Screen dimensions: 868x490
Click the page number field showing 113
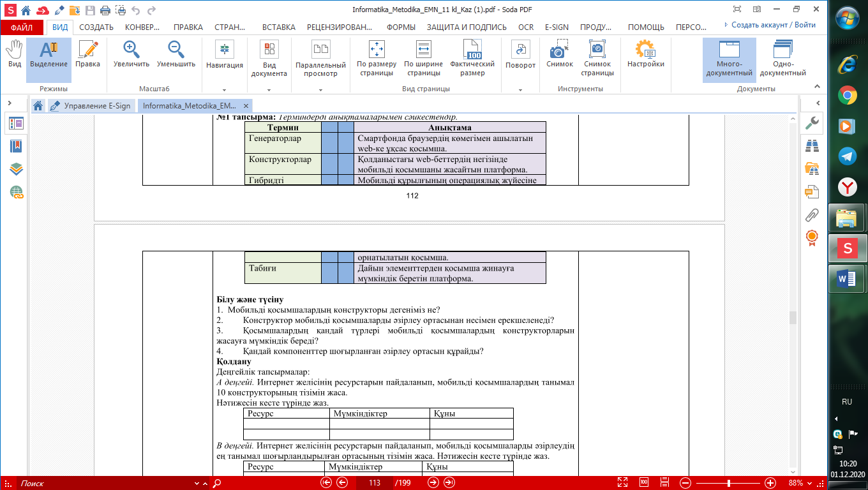(x=374, y=483)
